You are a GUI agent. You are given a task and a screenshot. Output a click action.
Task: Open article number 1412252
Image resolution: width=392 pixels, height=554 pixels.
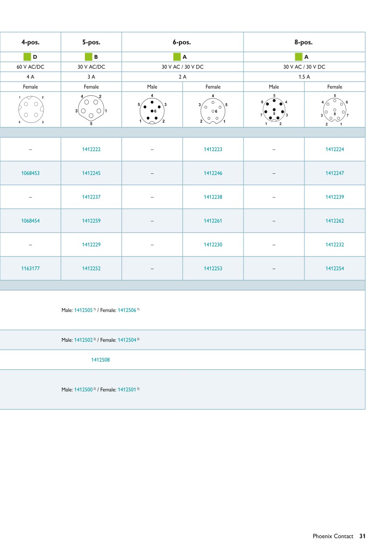click(91, 269)
